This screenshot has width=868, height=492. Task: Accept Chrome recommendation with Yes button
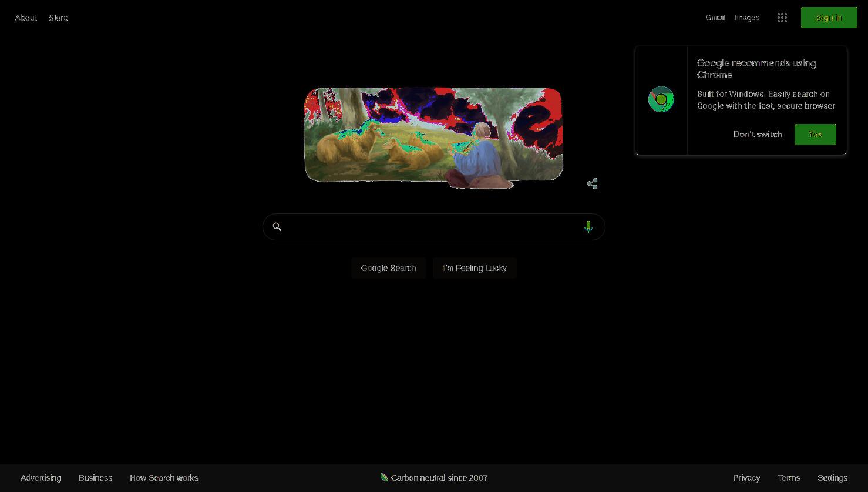(815, 134)
